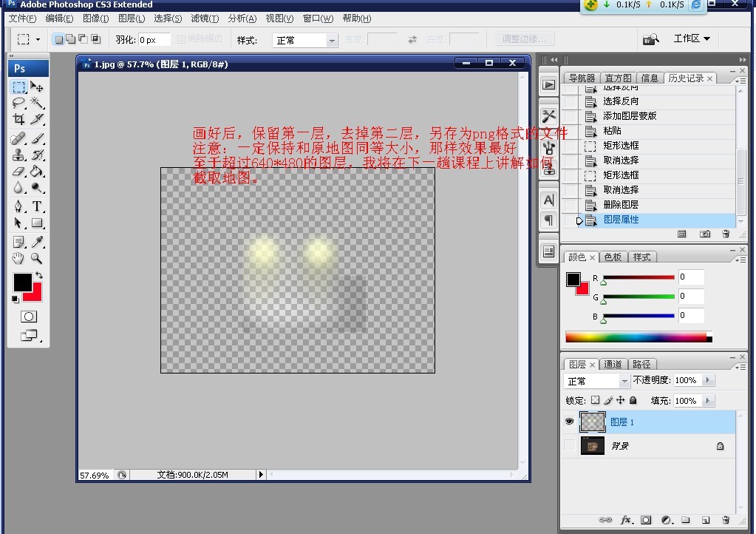This screenshot has height=534, width=756.
Task: Open the 滤镜 menu
Action: point(205,18)
